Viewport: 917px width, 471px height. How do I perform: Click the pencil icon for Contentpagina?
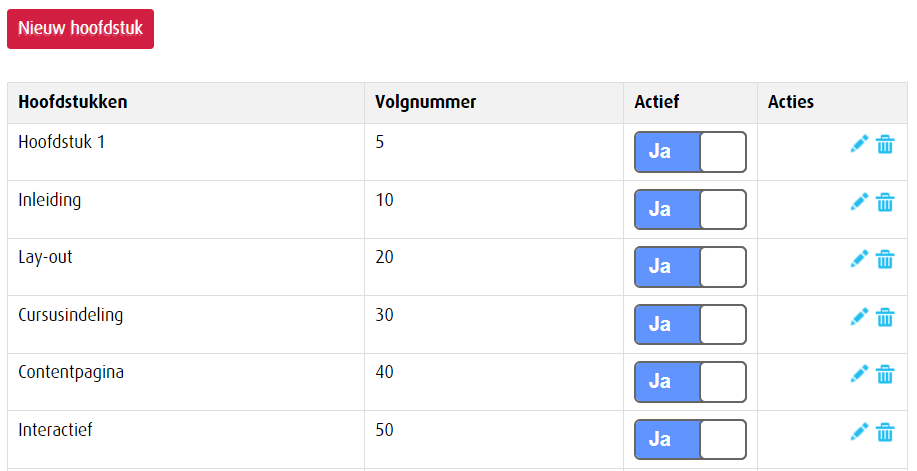pyautogui.click(x=858, y=374)
